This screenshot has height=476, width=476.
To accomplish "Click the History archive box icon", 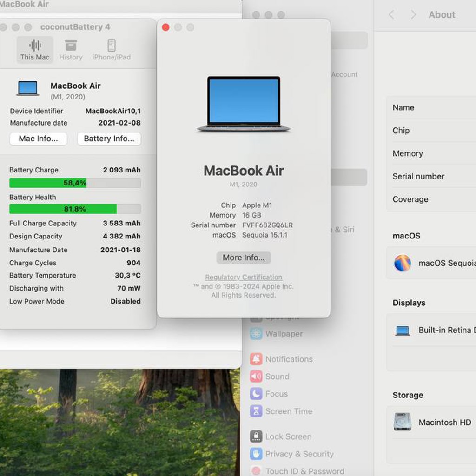I will click(71, 46).
